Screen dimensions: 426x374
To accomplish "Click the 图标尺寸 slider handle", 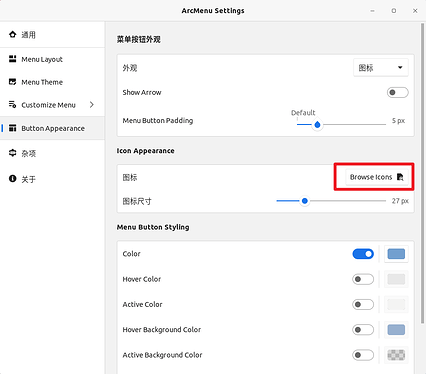I will point(305,201).
